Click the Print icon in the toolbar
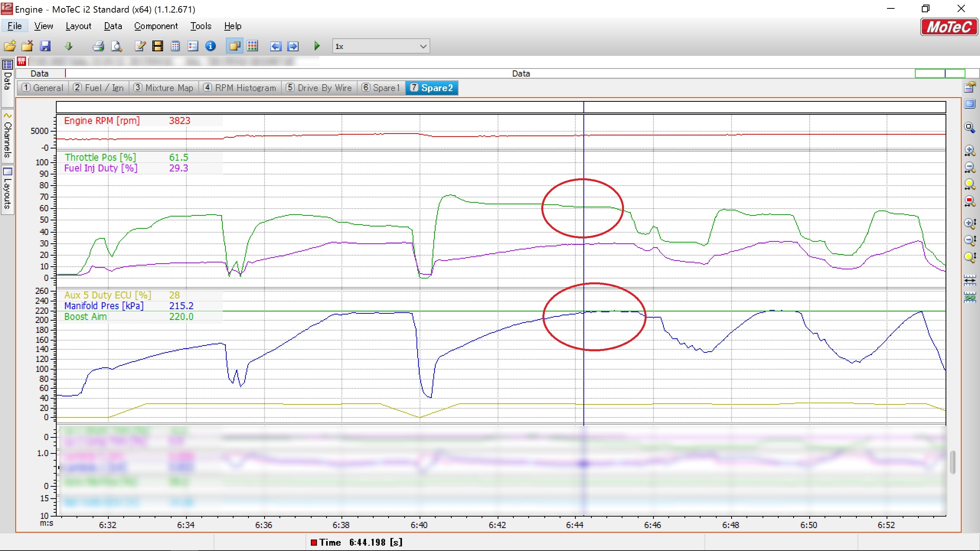This screenshot has height=551, width=980. pyautogui.click(x=98, y=46)
